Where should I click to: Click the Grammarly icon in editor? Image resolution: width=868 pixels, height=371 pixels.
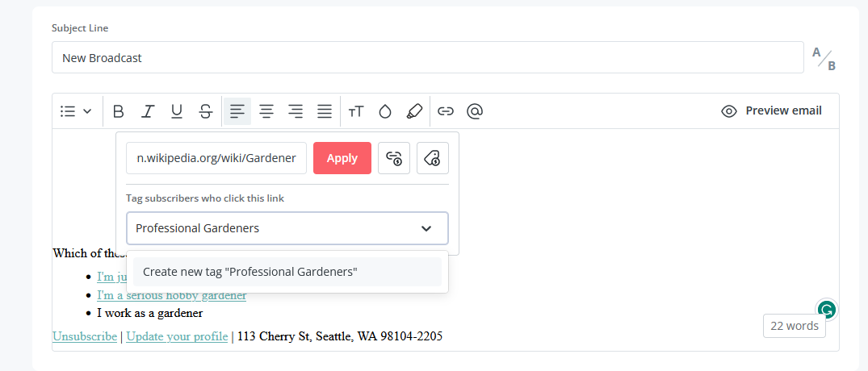827,310
